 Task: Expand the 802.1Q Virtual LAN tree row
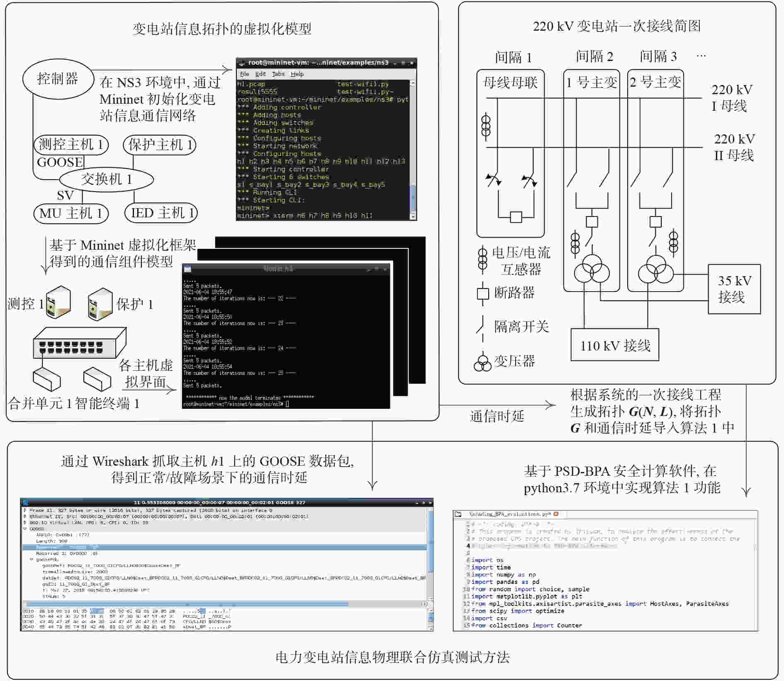point(25,523)
